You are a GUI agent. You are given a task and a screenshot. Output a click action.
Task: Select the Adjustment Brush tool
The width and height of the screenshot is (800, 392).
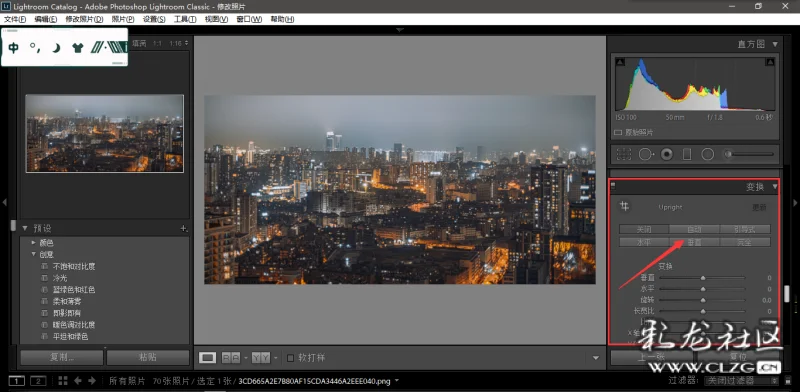click(x=750, y=154)
